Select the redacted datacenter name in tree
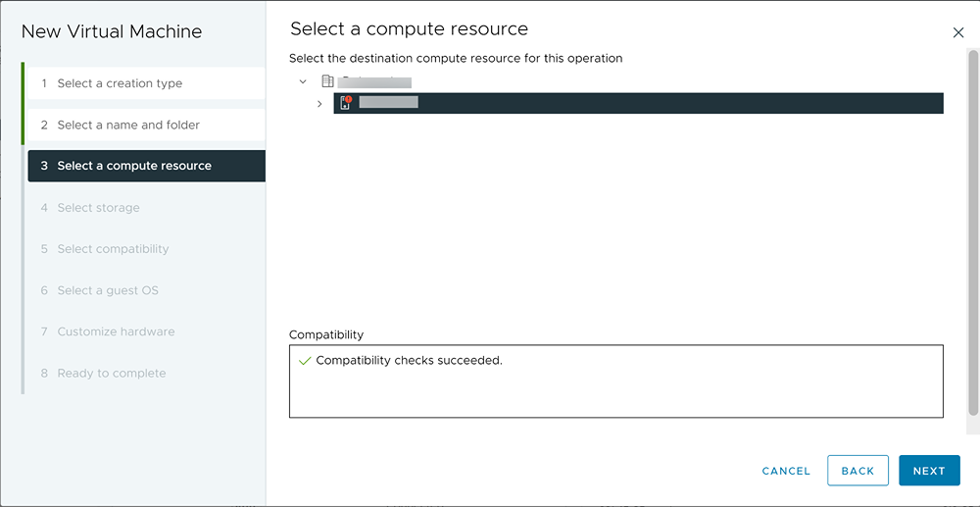The height and width of the screenshot is (507, 980). click(374, 81)
